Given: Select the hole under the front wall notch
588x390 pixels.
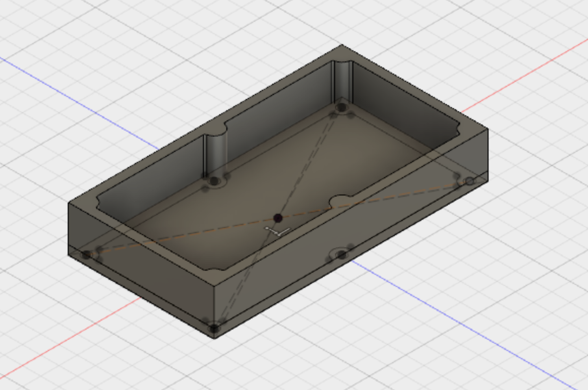Looking at the screenshot, I should pos(341,255).
